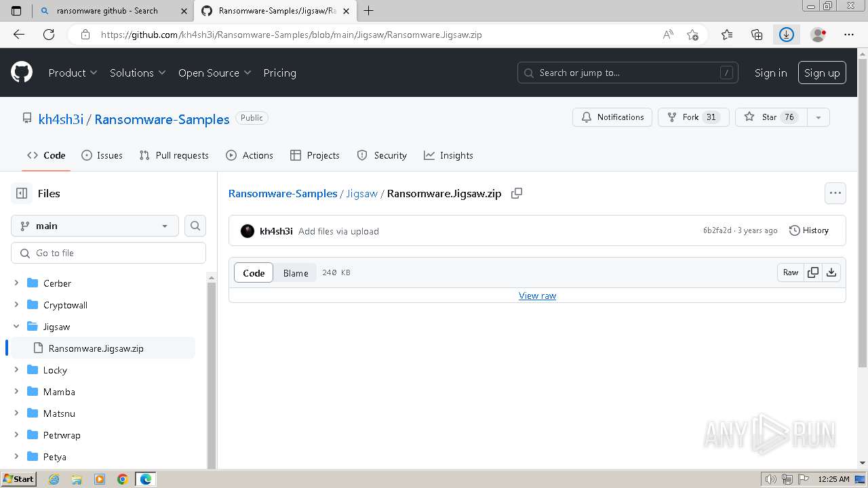
Task: Copy raw file contents icon
Action: tap(813, 272)
